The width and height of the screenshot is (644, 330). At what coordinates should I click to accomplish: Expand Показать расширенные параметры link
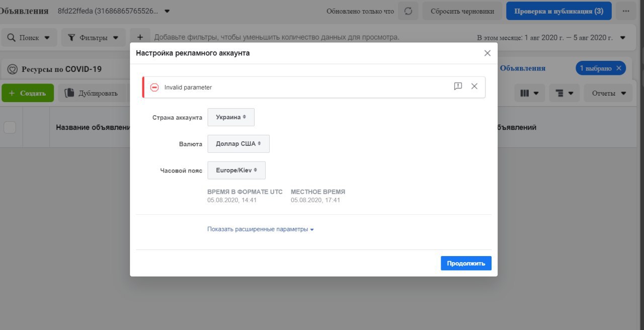point(261,229)
